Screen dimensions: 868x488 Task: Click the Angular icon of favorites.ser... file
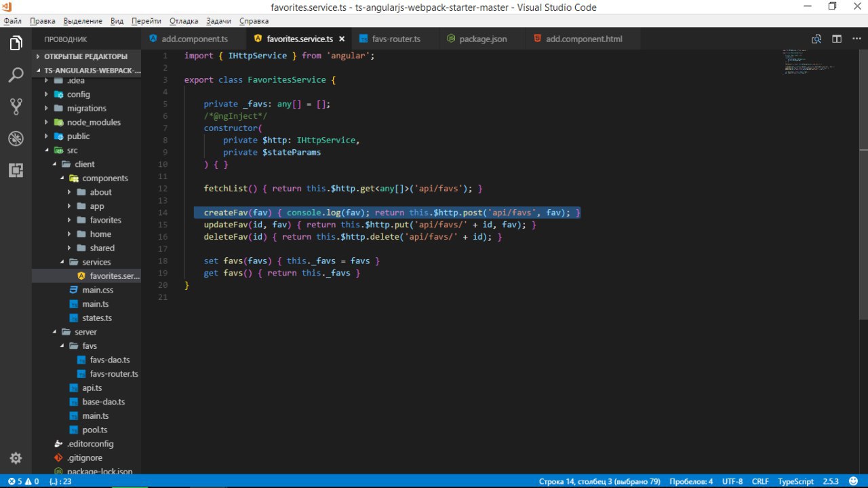click(x=81, y=276)
